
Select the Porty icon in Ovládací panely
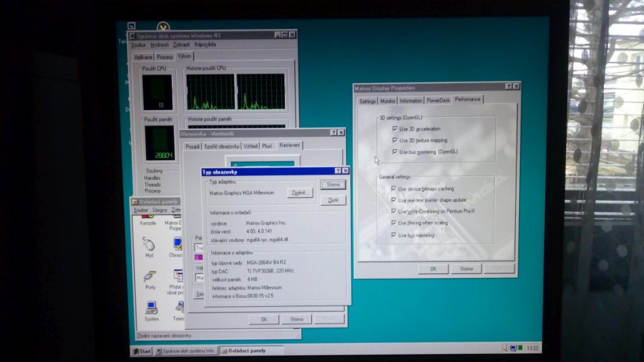click(x=150, y=277)
